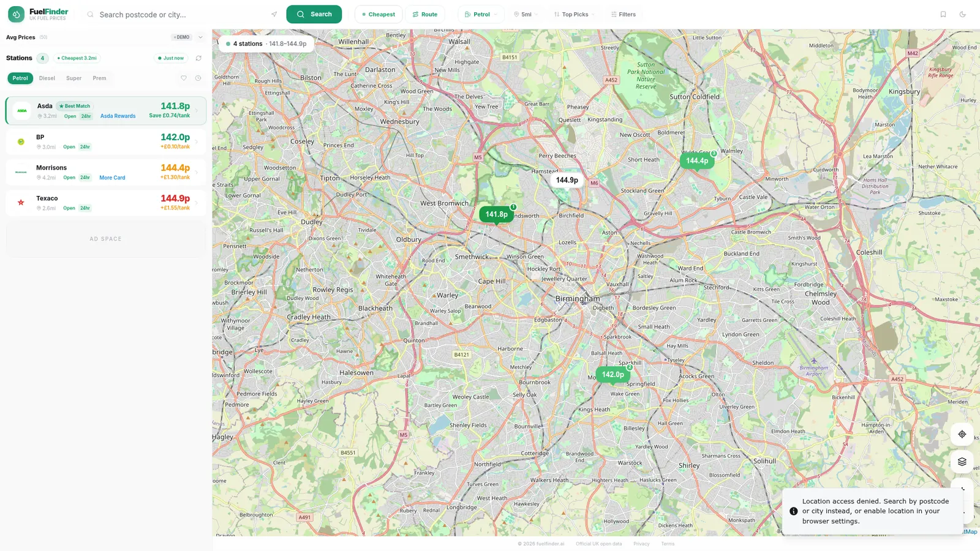This screenshot has width=980, height=551.
Task: Select the 144.9p map marker
Action: click(567, 180)
